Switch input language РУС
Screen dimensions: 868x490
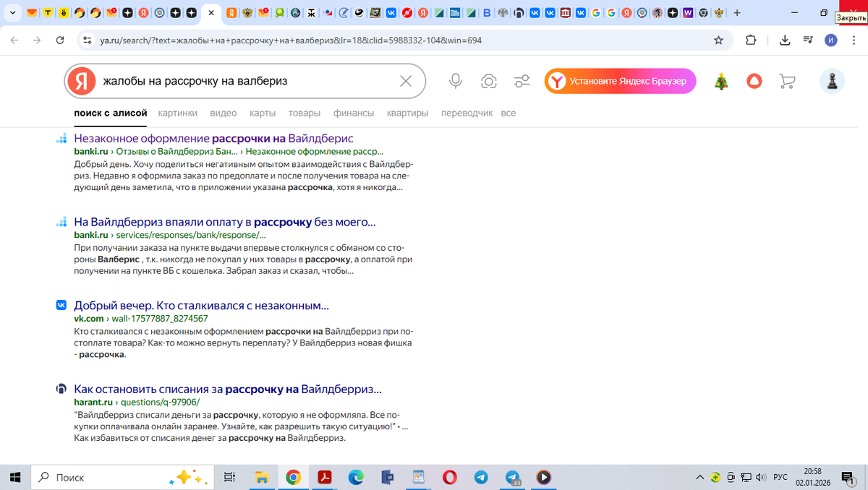click(x=780, y=477)
